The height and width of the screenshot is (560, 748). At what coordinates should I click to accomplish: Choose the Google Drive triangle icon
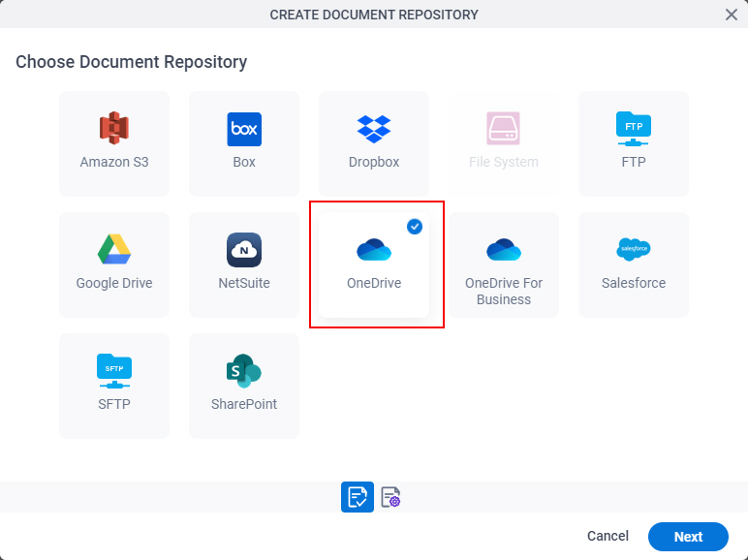[114, 249]
